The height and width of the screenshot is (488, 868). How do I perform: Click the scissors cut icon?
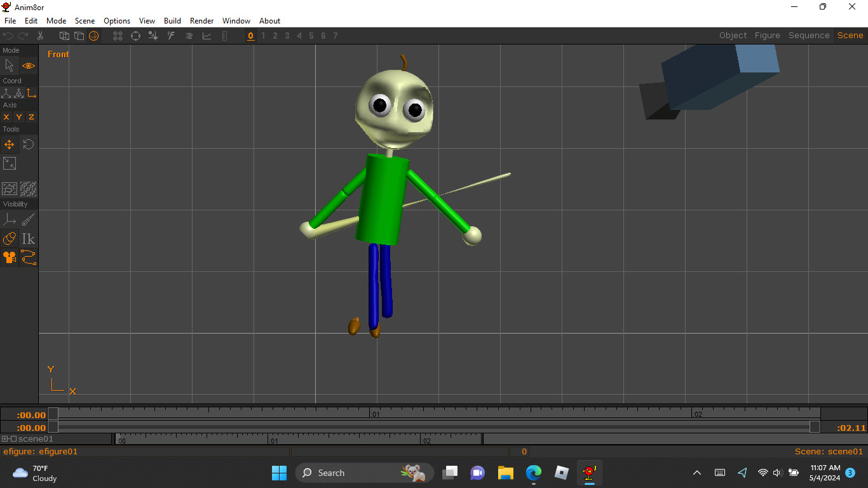(40, 36)
